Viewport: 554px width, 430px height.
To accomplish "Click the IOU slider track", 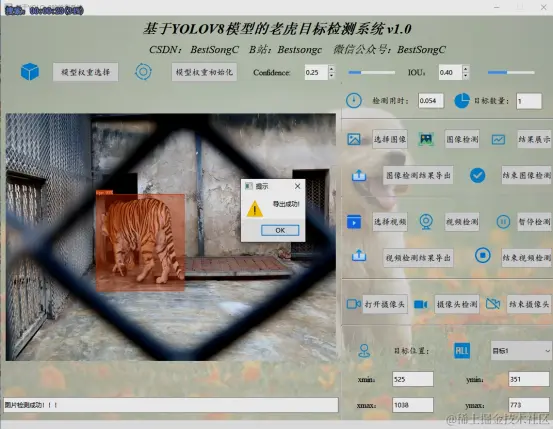I will (x=511, y=72).
